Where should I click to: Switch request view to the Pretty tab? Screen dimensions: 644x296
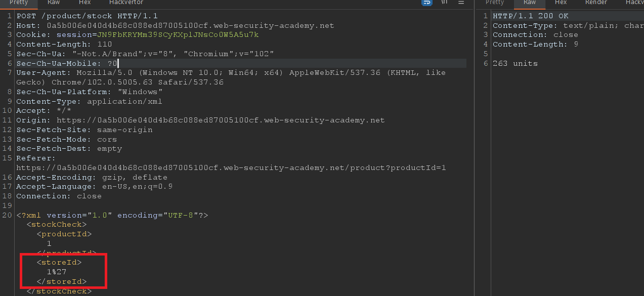coord(19,3)
